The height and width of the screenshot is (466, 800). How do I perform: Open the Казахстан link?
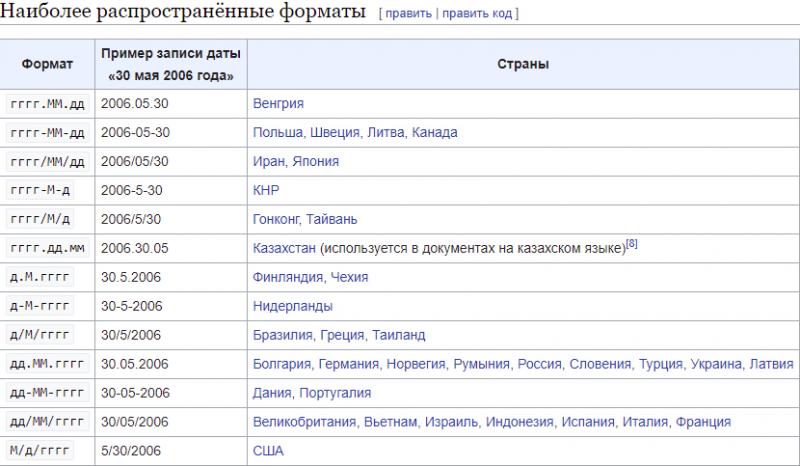click(284, 248)
